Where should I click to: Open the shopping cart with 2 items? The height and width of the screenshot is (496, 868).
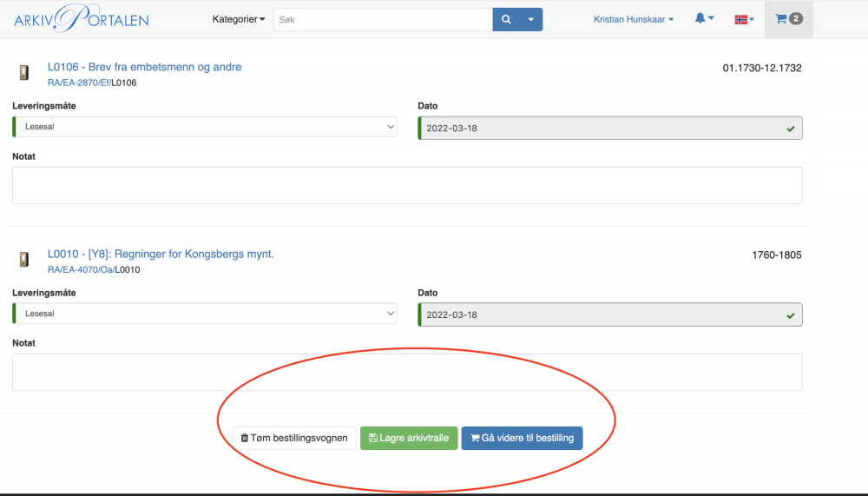pyautogui.click(x=788, y=19)
